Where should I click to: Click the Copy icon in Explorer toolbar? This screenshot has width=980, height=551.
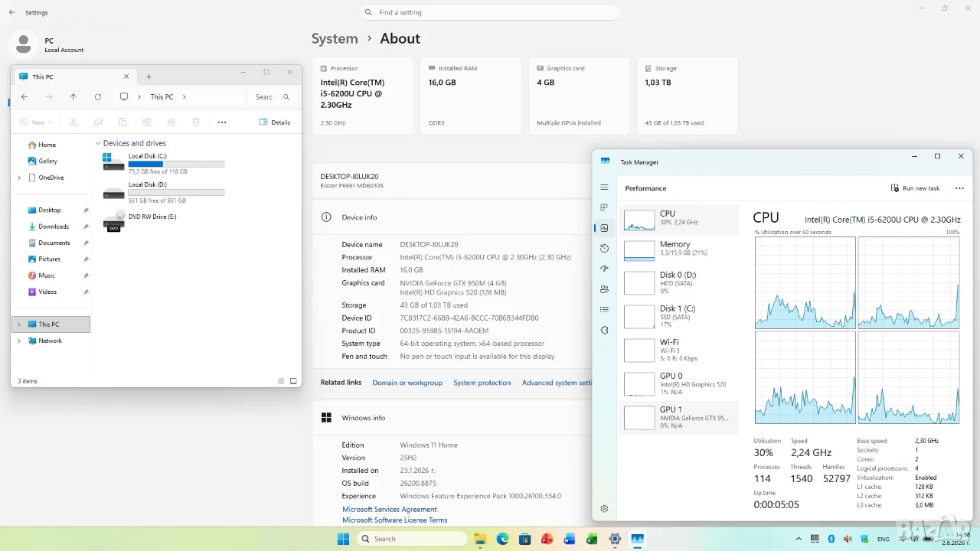[x=98, y=122]
